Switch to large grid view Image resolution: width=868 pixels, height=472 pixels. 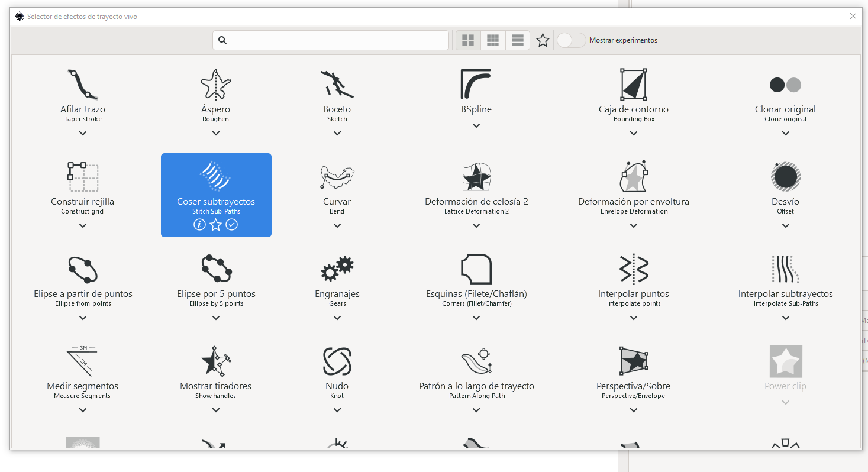click(x=468, y=40)
